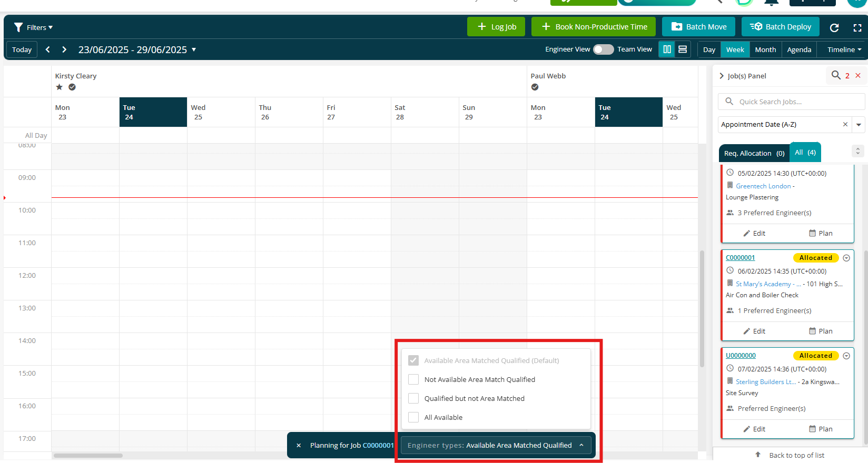868x463 pixels.
Task: Open the Agenda view tab
Action: tap(799, 49)
